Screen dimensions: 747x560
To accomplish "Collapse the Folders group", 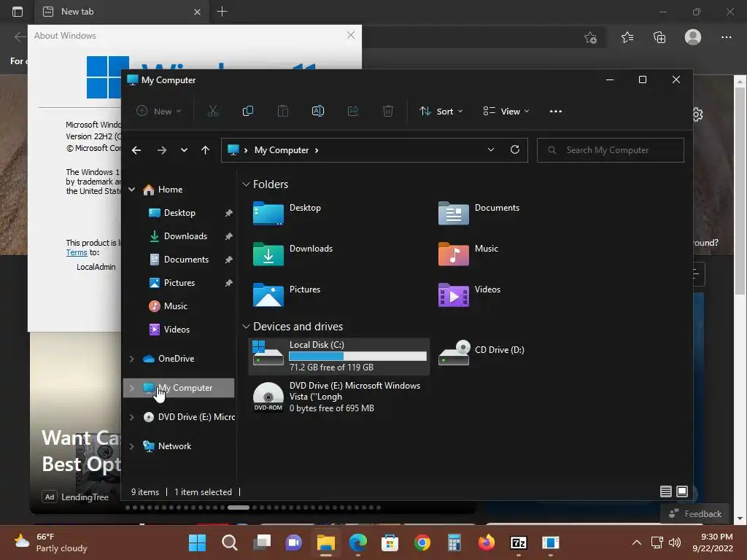I will (246, 184).
